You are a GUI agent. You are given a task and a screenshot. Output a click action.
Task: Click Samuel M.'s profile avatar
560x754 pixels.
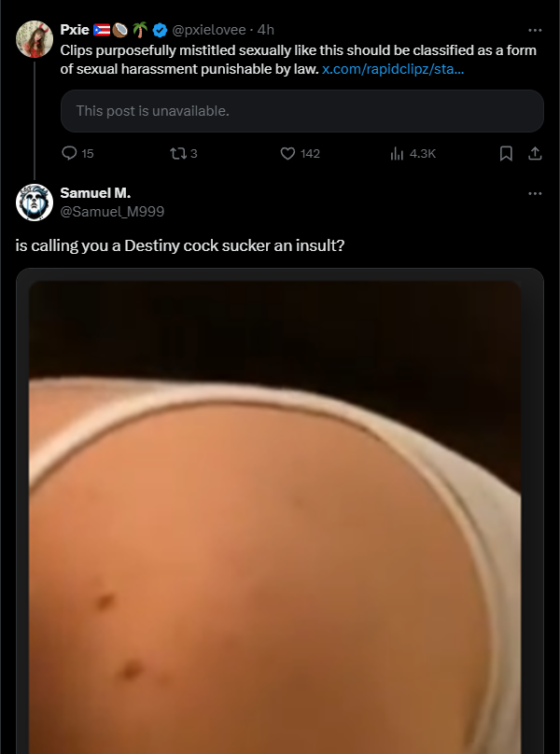tap(35, 202)
